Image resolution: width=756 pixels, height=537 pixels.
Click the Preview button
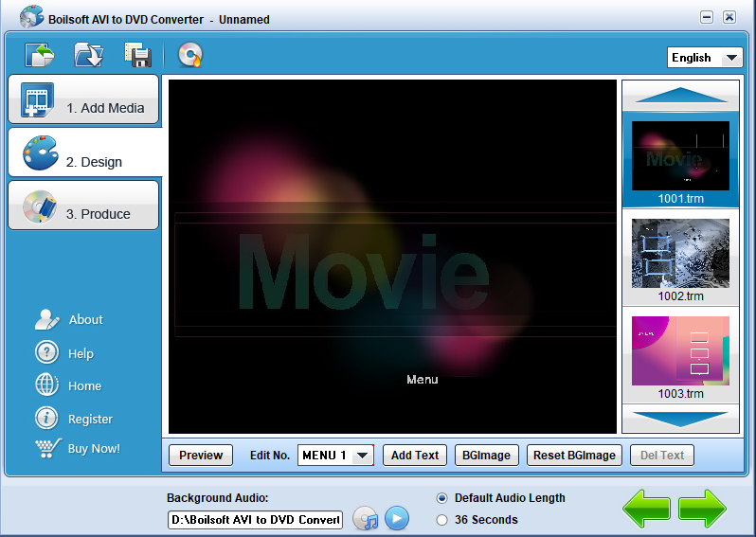click(201, 456)
